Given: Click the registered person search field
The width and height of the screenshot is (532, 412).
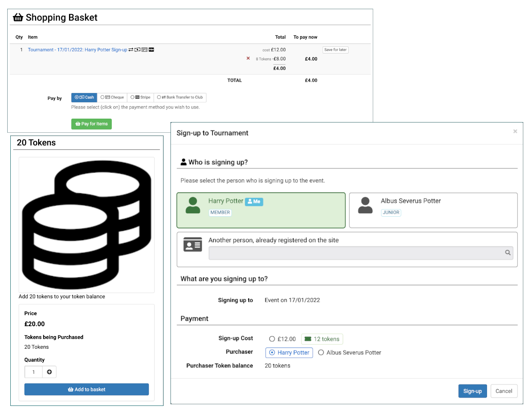Looking at the screenshot, I should pos(355,253).
